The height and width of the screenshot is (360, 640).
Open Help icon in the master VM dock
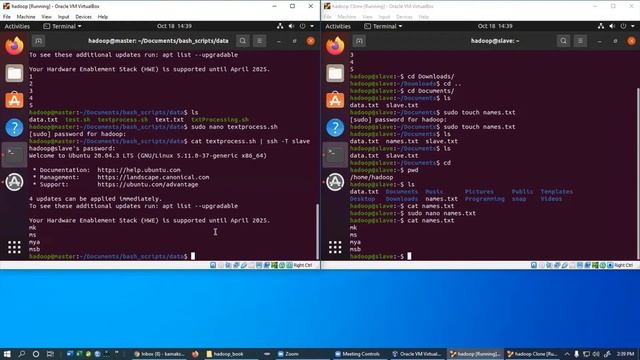tap(14, 127)
